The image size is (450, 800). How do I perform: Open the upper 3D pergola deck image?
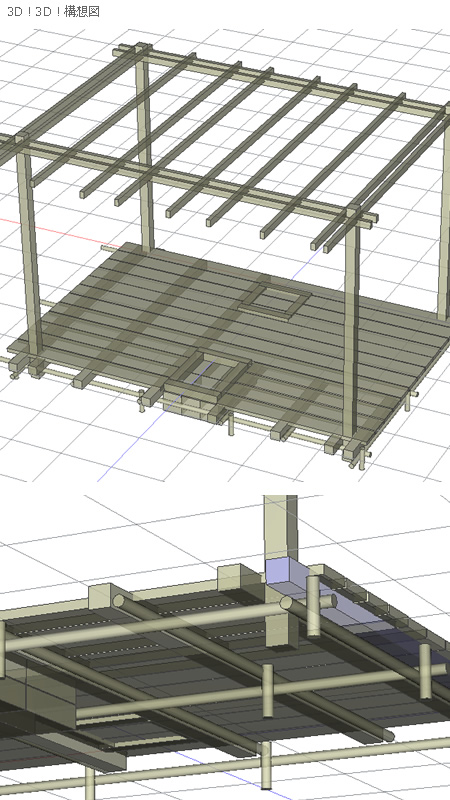click(x=225, y=256)
